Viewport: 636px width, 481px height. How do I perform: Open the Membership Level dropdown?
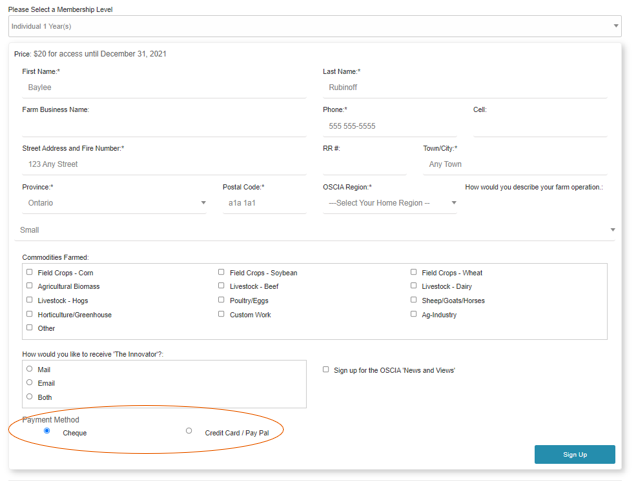(x=314, y=26)
